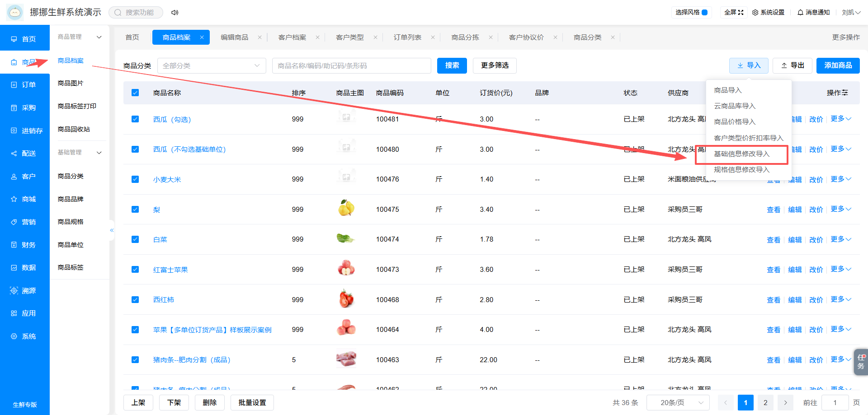
Task: Click the product name search field
Action: coord(352,65)
